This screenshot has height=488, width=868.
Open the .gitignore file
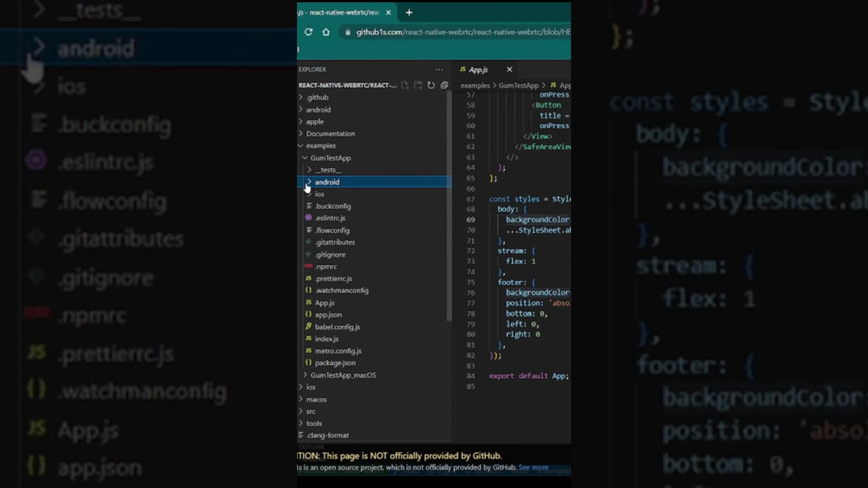pyautogui.click(x=374, y=254)
